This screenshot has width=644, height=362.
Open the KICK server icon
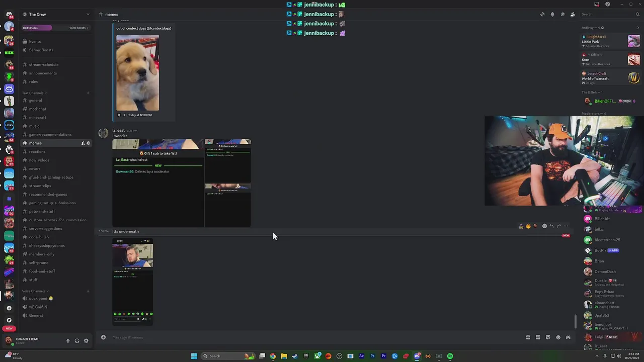click(9, 52)
